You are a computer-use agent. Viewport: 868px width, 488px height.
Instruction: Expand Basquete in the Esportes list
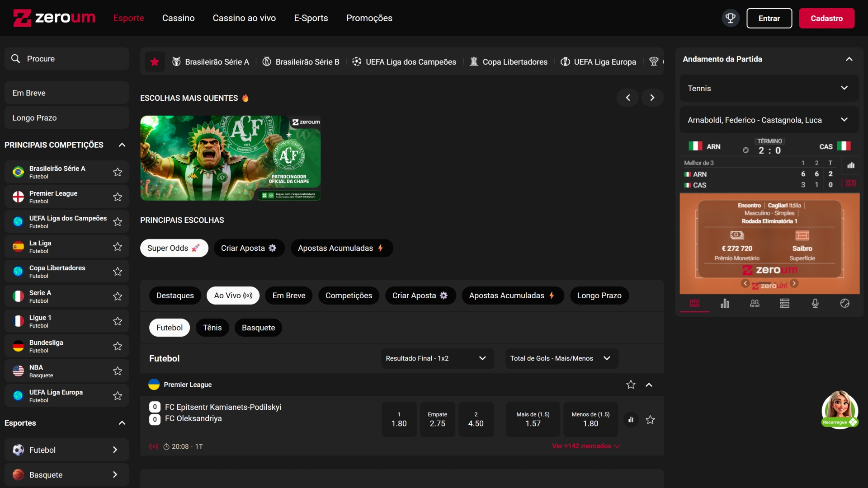pos(66,474)
